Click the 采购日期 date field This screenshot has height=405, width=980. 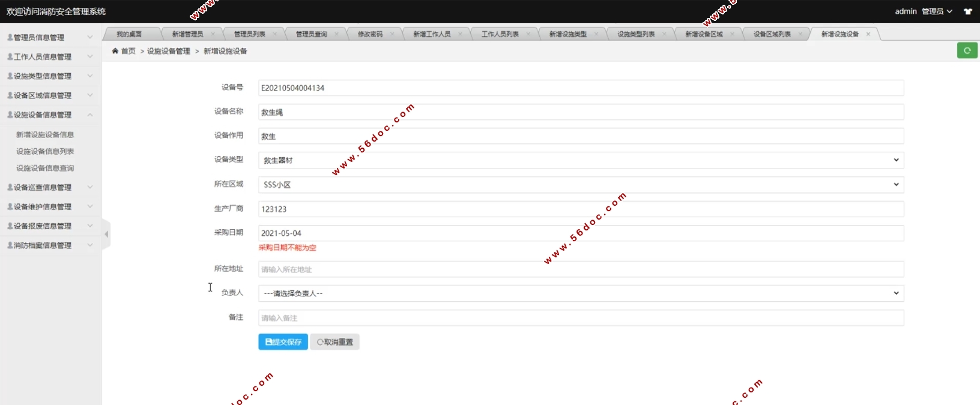(x=581, y=233)
